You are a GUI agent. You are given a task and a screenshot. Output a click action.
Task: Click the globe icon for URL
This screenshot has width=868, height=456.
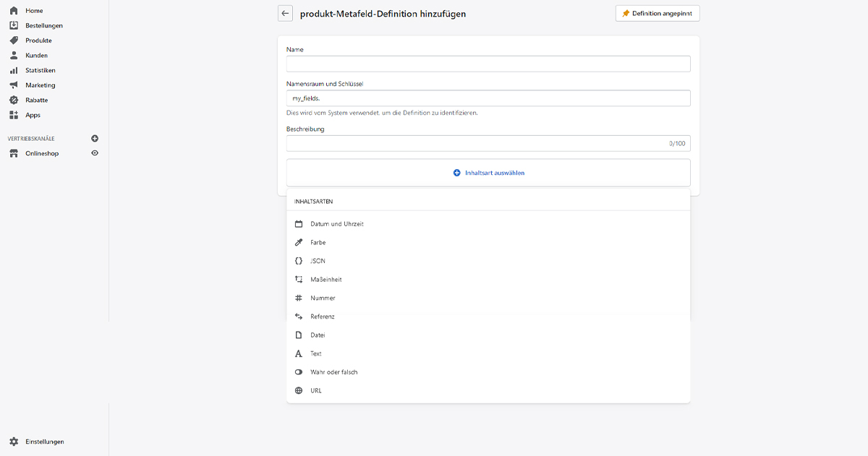pos(299,391)
